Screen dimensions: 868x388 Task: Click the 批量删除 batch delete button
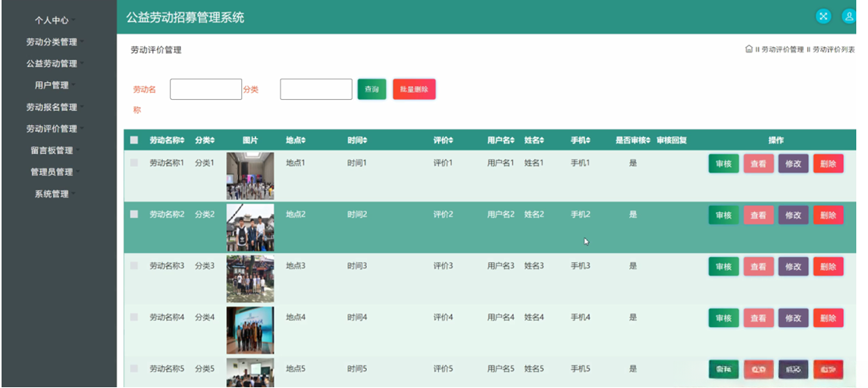414,89
